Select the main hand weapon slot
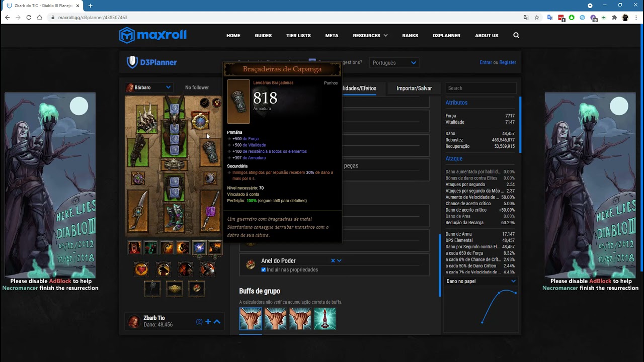Image resolution: width=644 pixels, height=362 pixels. (x=138, y=210)
